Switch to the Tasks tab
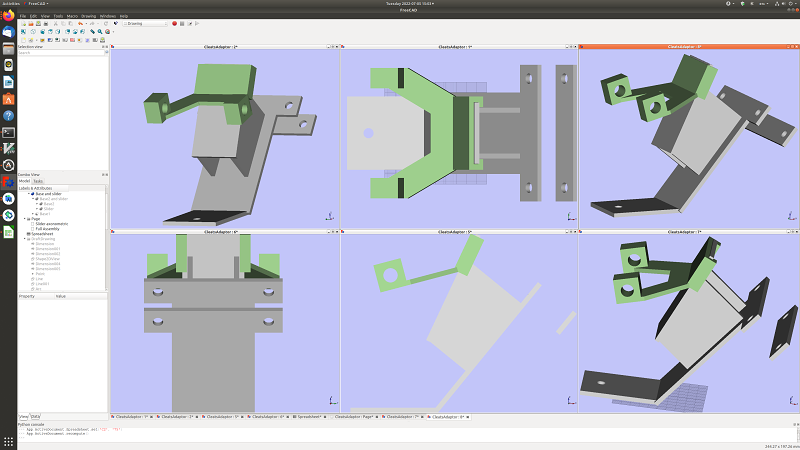 [x=38, y=181]
